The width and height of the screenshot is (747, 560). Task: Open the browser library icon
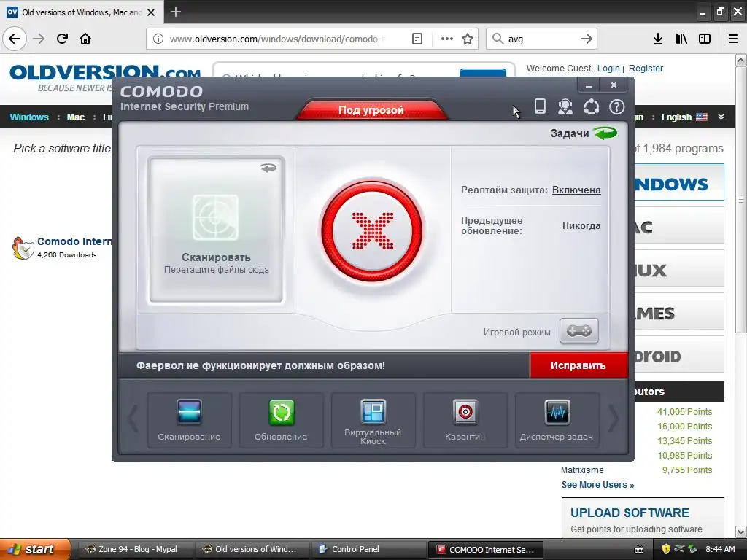click(x=681, y=39)
